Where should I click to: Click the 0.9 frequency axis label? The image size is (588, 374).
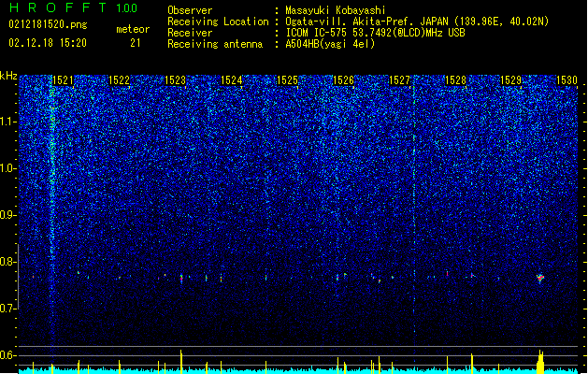(x=8, y=215)
